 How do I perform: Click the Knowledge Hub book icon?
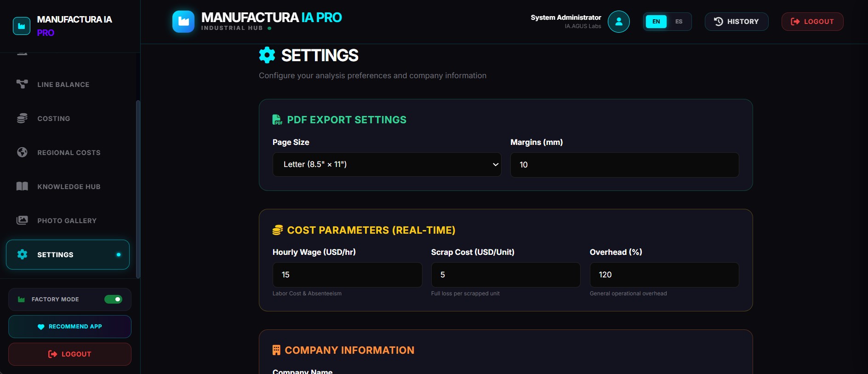[22, 186]
